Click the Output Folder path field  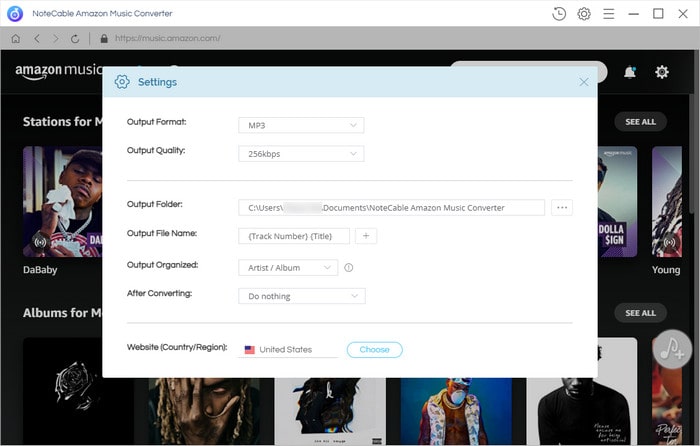[392, 208]
